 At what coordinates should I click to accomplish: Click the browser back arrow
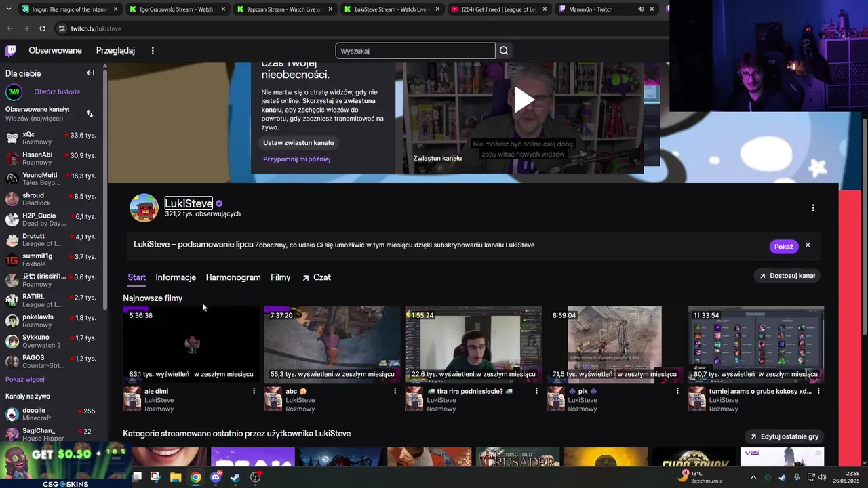[9, 28]
